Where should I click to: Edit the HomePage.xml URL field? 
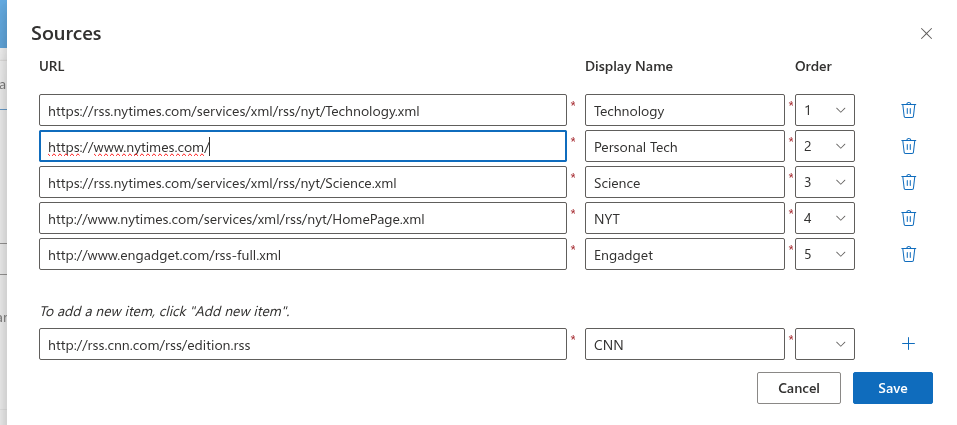coord(303,218)
